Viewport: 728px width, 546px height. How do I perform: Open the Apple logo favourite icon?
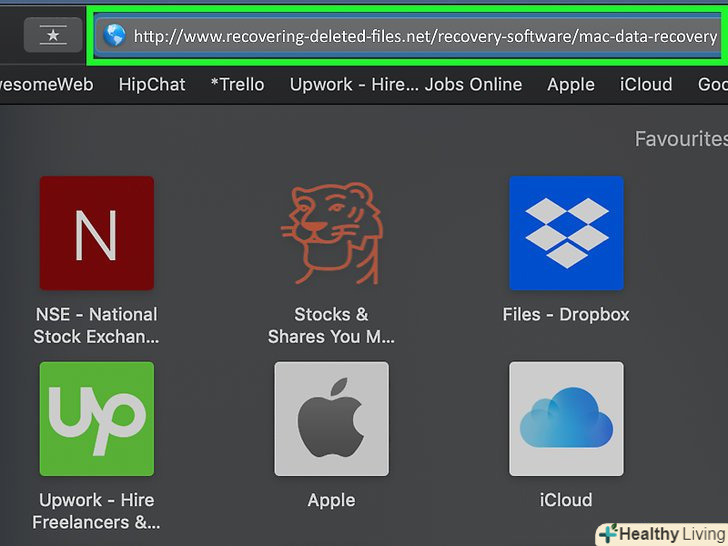(x=332, y=419)
